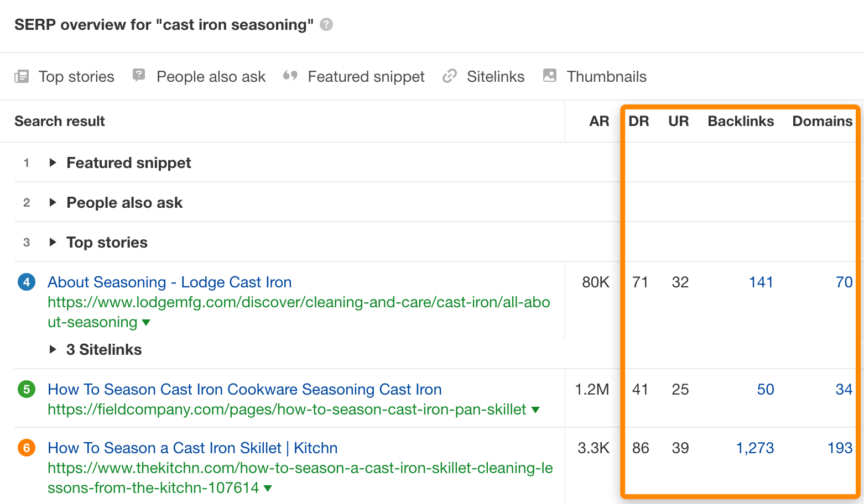Expand the Top stories section
Image resolution: width=864 pixels, height=504 pixels.
tap(53, 242)
